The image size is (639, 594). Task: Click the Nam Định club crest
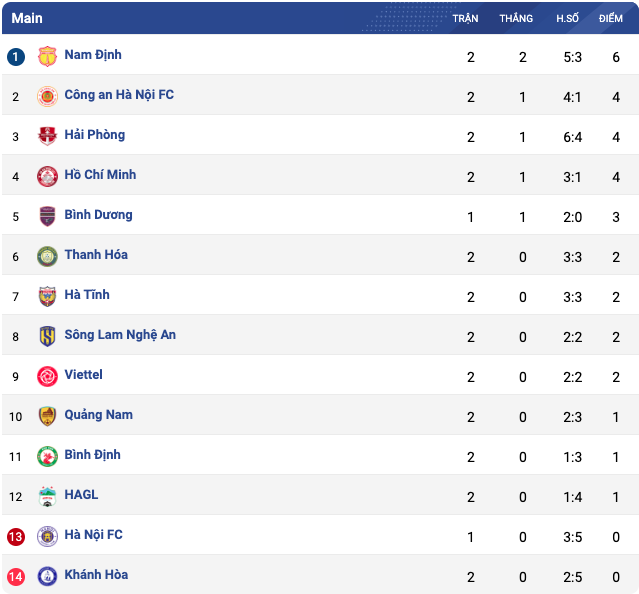47,56
